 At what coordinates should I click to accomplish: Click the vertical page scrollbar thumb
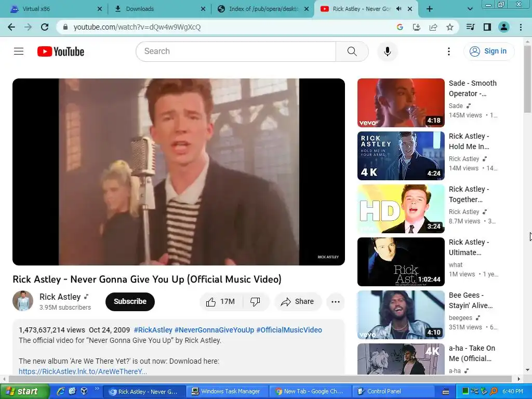(x=527, y=79)
